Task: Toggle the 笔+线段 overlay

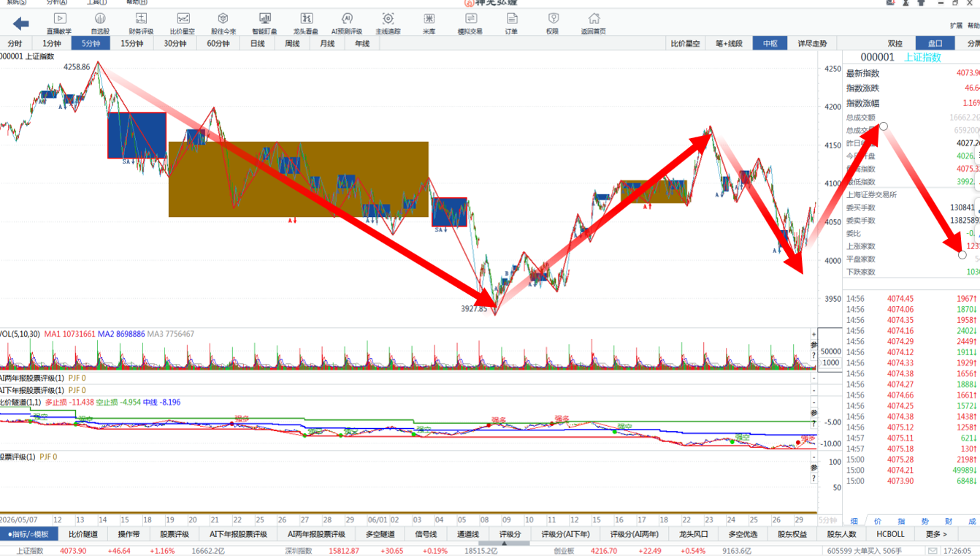Action: 729,44
